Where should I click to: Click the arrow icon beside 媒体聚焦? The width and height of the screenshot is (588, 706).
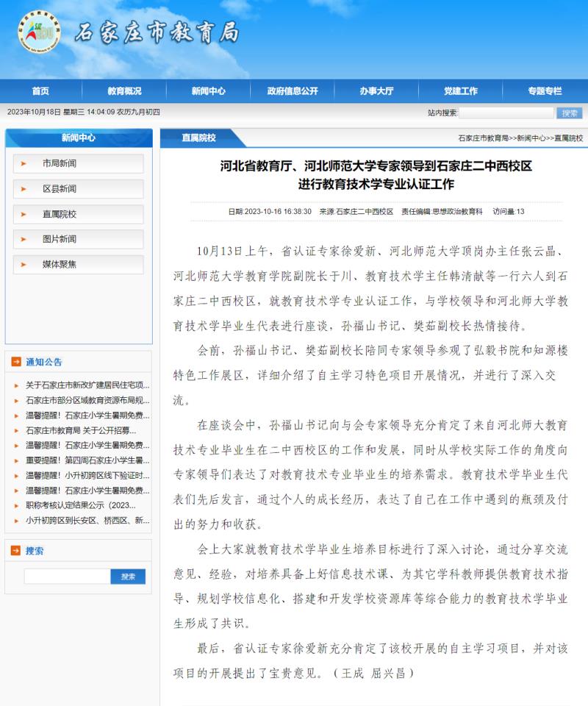click(24, 264)
